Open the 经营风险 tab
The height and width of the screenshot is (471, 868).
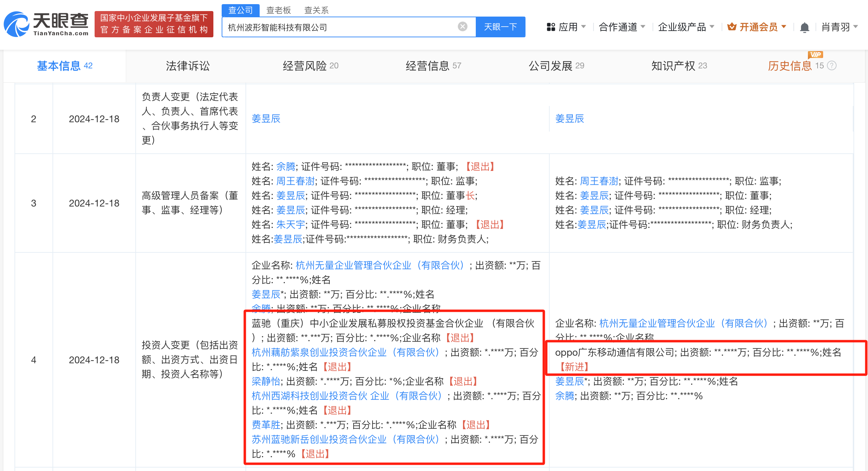tap(310, 66)
